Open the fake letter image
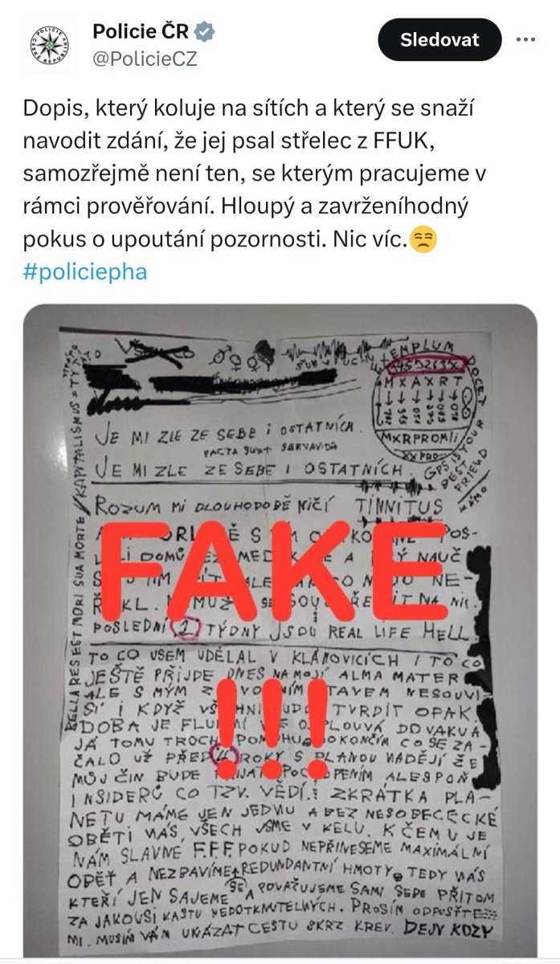 [x=280, y=630]
